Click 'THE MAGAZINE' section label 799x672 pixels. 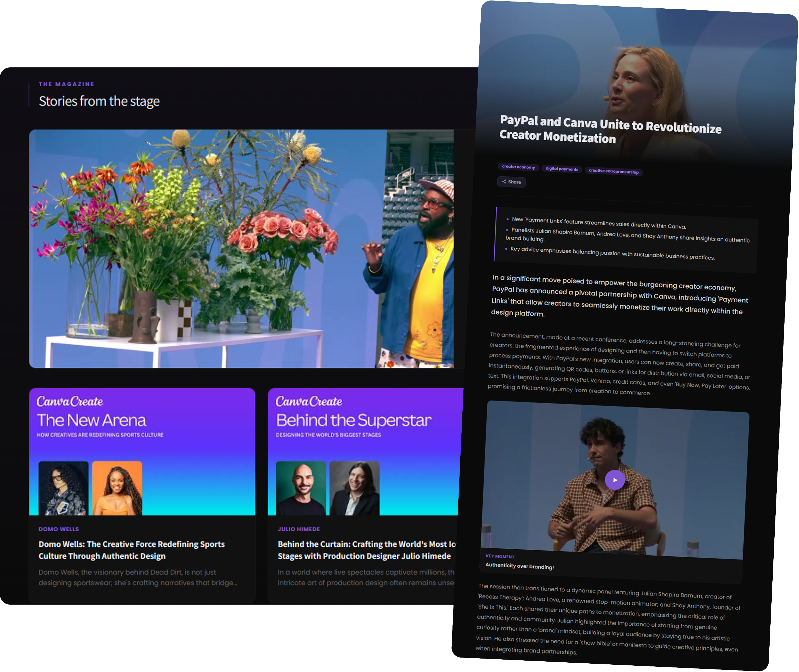[x=66, y=84]
